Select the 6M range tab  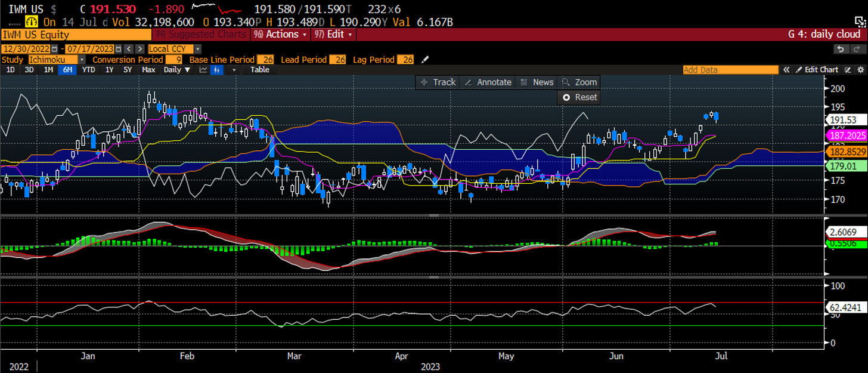[67, 70]
